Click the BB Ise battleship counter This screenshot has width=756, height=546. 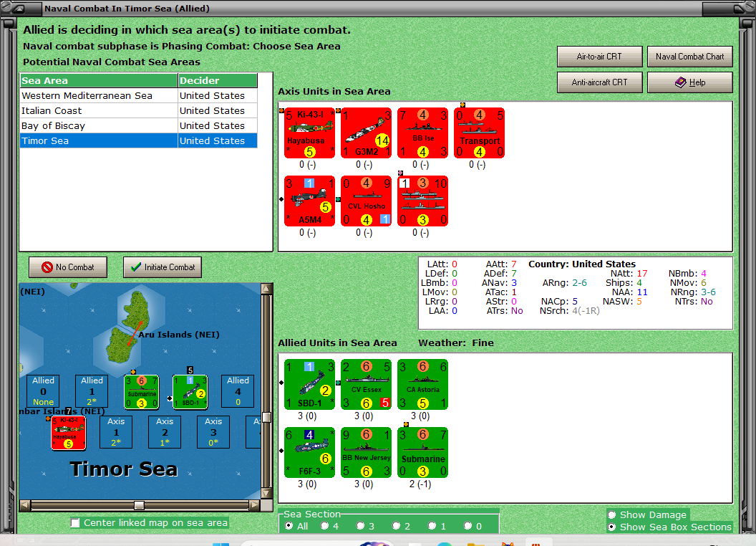coord(422,133)
